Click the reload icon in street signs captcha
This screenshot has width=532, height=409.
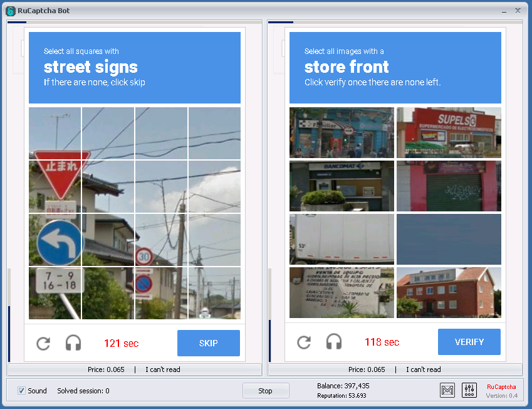43,343
